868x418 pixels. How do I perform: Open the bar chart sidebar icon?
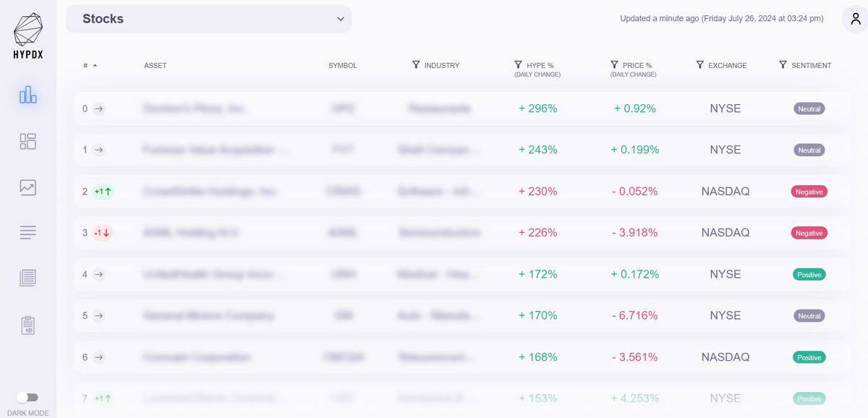tap(28, 95)
